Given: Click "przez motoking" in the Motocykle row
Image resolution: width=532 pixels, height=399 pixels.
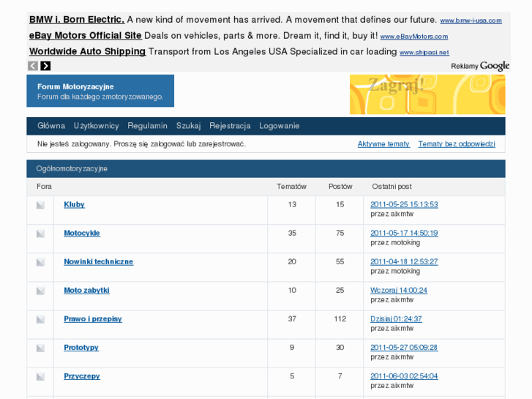Looking at the screenshot, I should (395, 242).
